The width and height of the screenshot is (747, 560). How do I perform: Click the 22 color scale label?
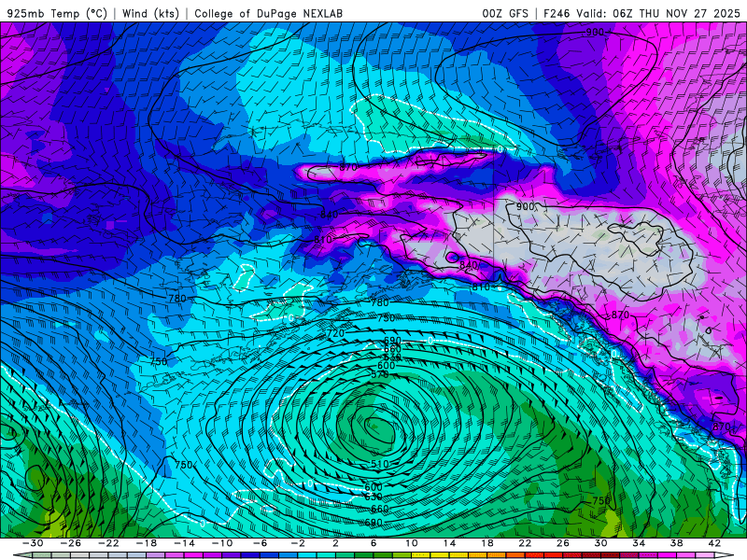coord(525,543)
